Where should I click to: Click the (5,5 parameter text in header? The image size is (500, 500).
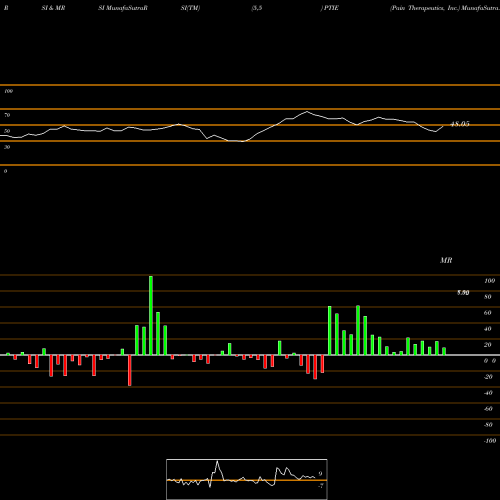[257, 8]
